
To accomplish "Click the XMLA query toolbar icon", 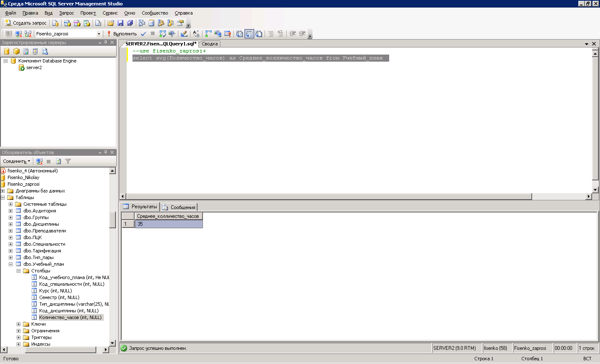I will (87, 23).
